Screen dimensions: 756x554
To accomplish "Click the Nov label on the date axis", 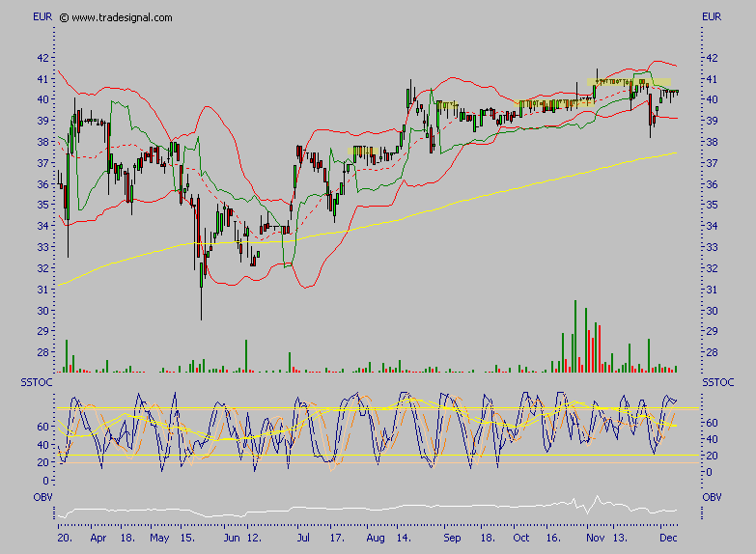I will [596, 539].
